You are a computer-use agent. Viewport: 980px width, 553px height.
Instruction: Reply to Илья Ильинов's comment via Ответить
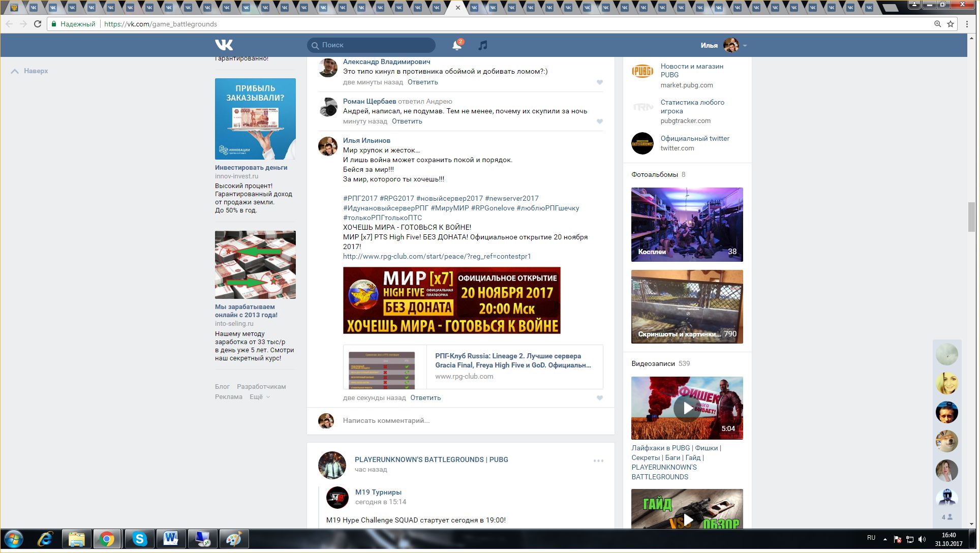point(425,397)
